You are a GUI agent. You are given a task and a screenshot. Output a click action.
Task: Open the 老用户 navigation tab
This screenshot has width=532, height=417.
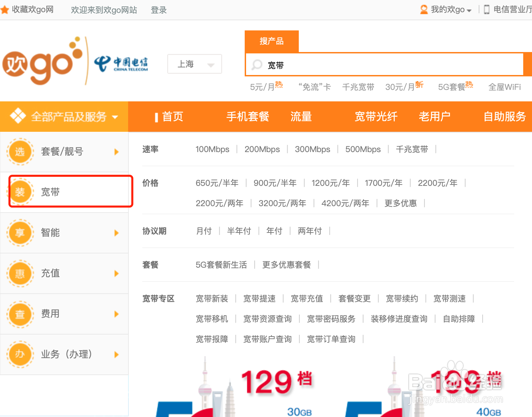point(435,117)
